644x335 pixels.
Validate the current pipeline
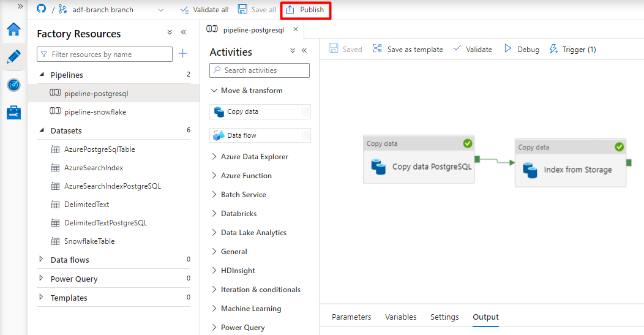click(x=473, y=49)
